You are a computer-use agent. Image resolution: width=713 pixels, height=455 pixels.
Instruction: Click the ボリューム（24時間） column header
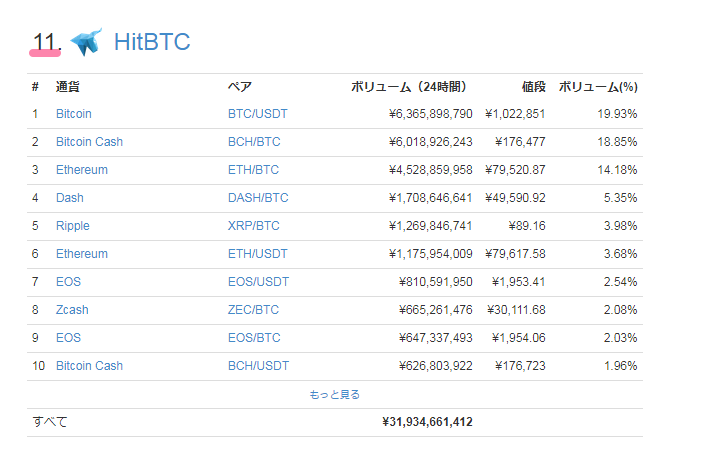[410, 87]
